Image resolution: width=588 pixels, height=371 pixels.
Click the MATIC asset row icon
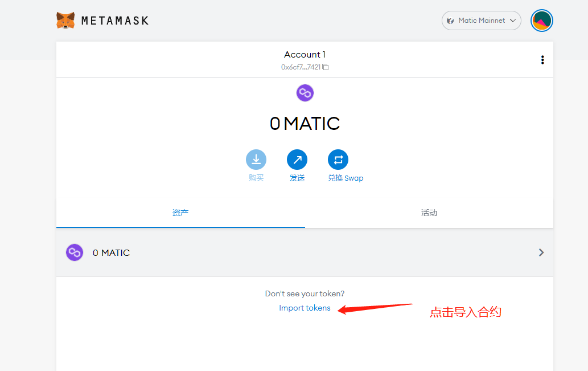[x=75, y=252]
